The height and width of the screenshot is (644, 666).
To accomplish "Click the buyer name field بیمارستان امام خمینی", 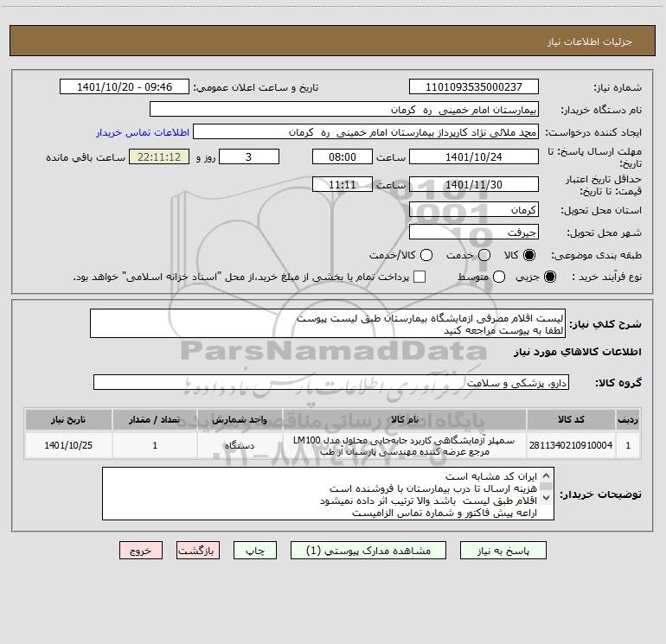I will coord(344,110).
